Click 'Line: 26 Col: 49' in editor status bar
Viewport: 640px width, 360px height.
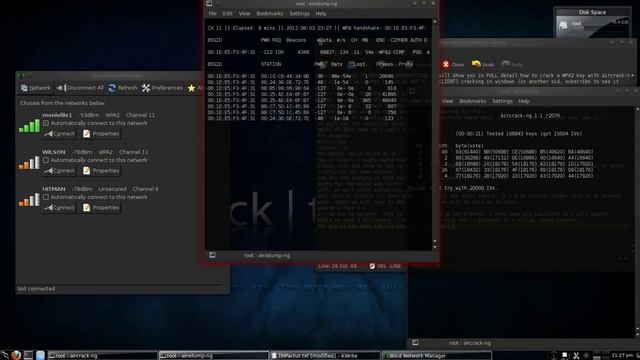[337, 266]
